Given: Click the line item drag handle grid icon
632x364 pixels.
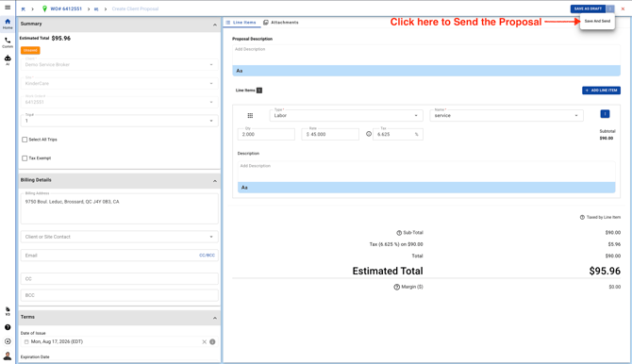Looking at the screenshot, I should click(x=250, y=116).
